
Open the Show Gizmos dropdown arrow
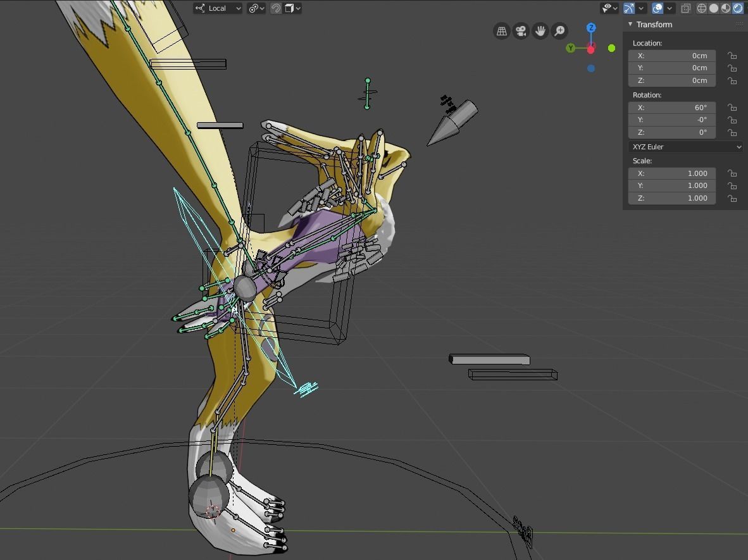coord(640,8)
